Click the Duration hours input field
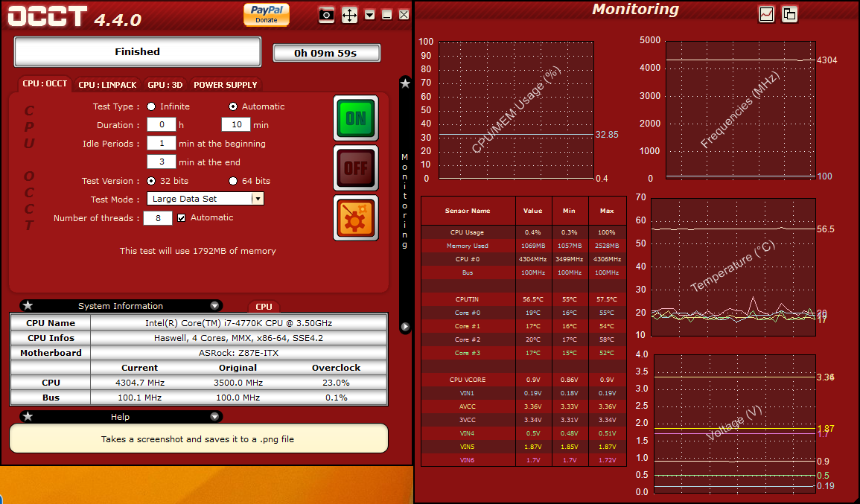The image size is (860, 504). tap(162, 124)
